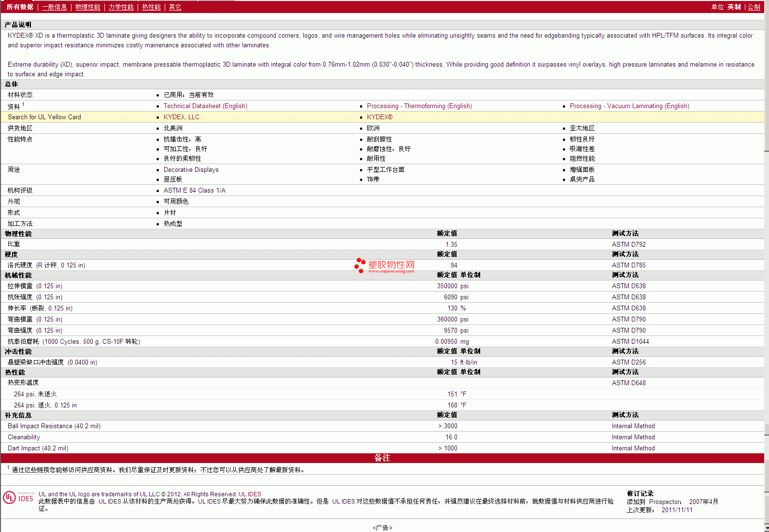Select the '15 ft lb/in' impact value
This screenshot has width=769, height=532.
(x=464, y=363)
